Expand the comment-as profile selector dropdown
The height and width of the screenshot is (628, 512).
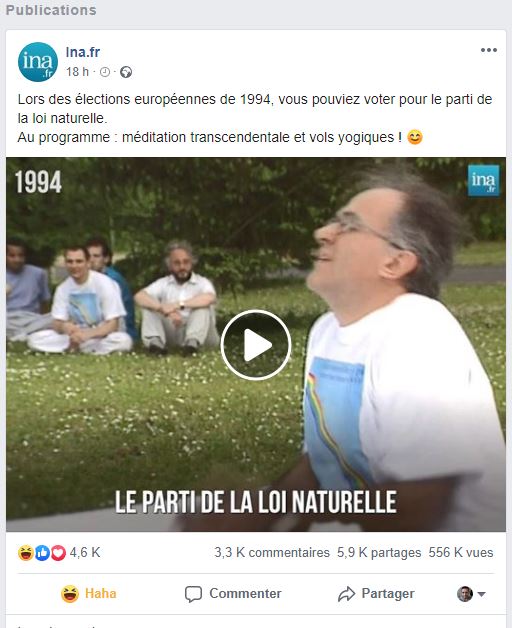tap(472, 594)
